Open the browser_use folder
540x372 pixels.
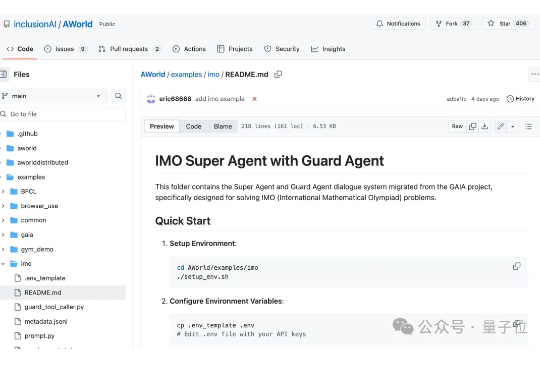pyautogui.click(x=39, y=206)
